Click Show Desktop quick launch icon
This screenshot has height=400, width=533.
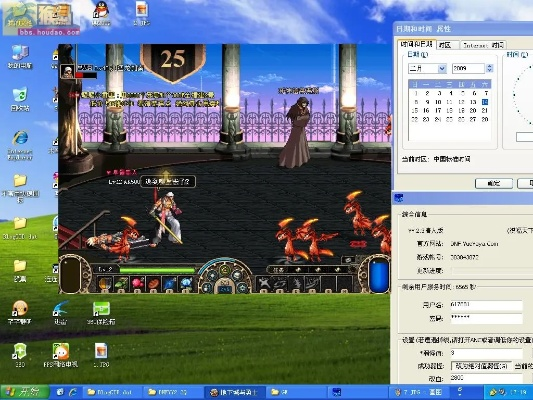click(x=60, y=392)
